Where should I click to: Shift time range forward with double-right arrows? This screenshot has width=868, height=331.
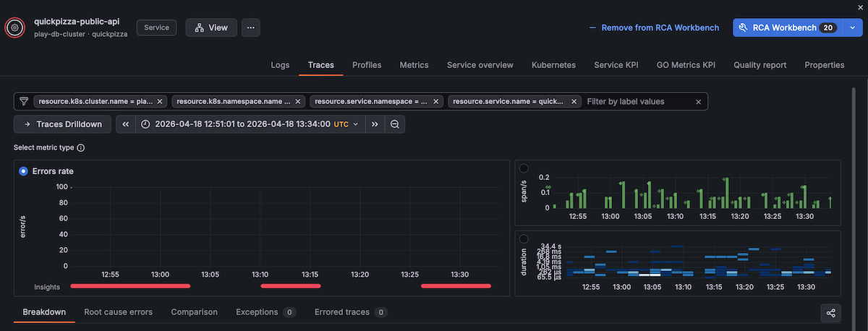pyautogui.click(x=375, y=124)
